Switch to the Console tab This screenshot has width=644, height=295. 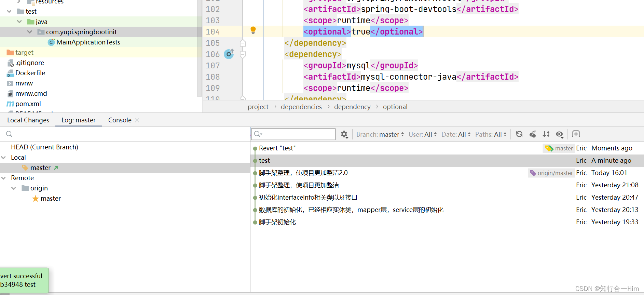120,120
